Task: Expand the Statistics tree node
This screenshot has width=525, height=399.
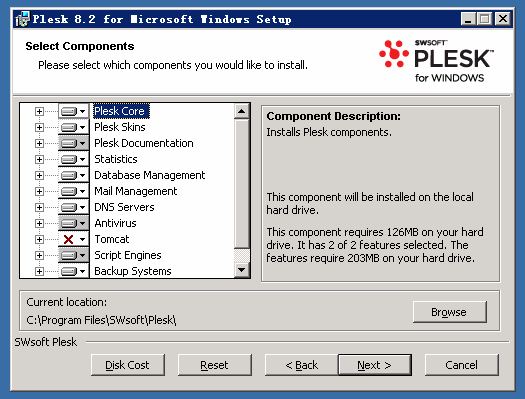Action: (x=39, y=159)
